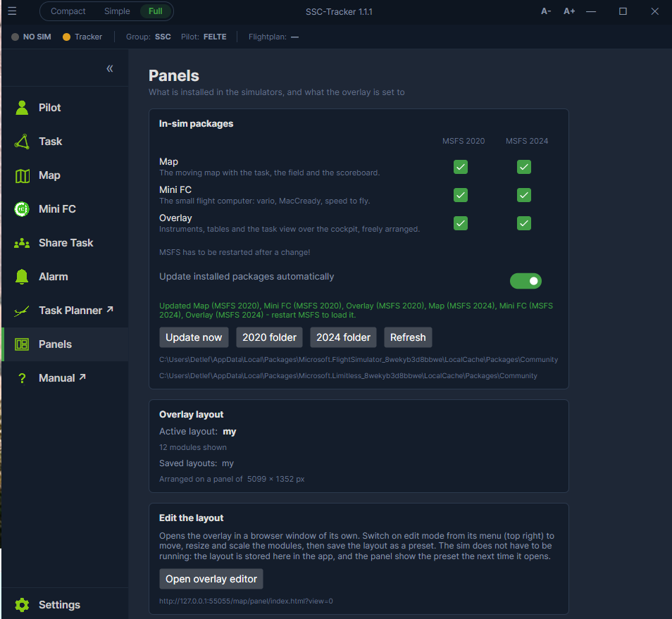The image size is (672, 619).
Task: Switch to Compact view mode
Action: [68, 11]
